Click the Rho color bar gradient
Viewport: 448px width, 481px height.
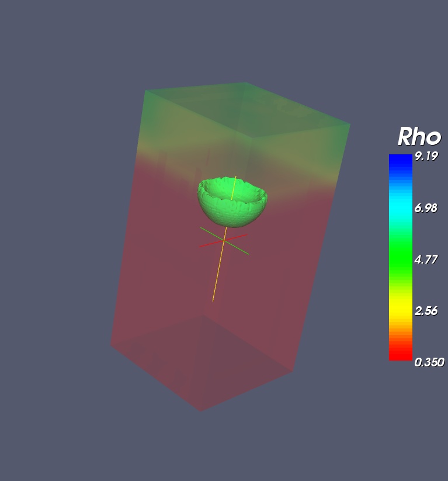pos(401,257)
